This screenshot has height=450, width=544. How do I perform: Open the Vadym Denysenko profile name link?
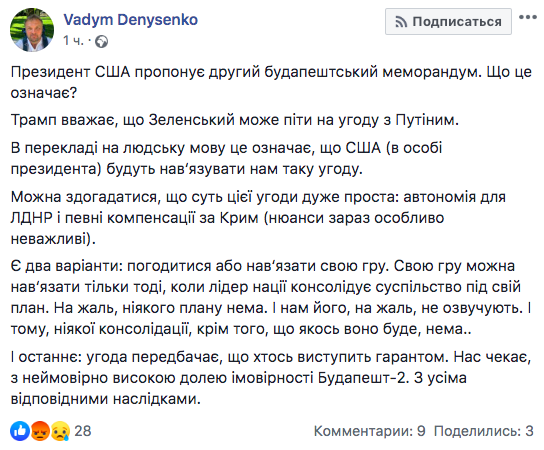130,20
